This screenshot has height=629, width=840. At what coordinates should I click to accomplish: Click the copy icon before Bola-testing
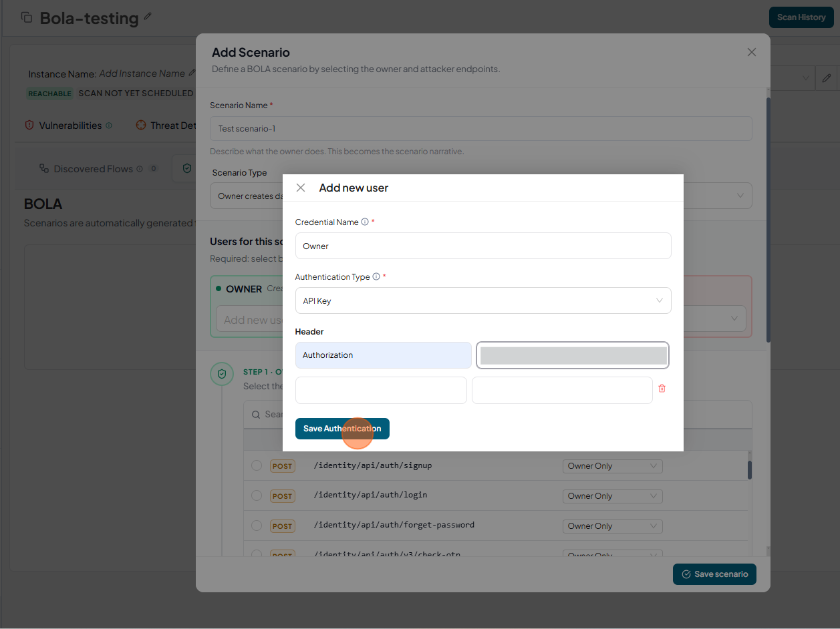(27, 17)
